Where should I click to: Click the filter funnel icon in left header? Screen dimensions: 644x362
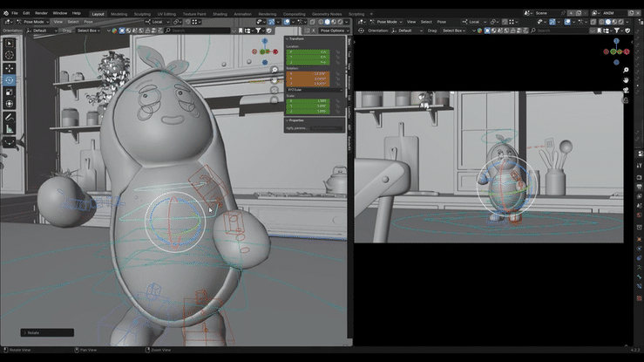click(x=258, y=31)
